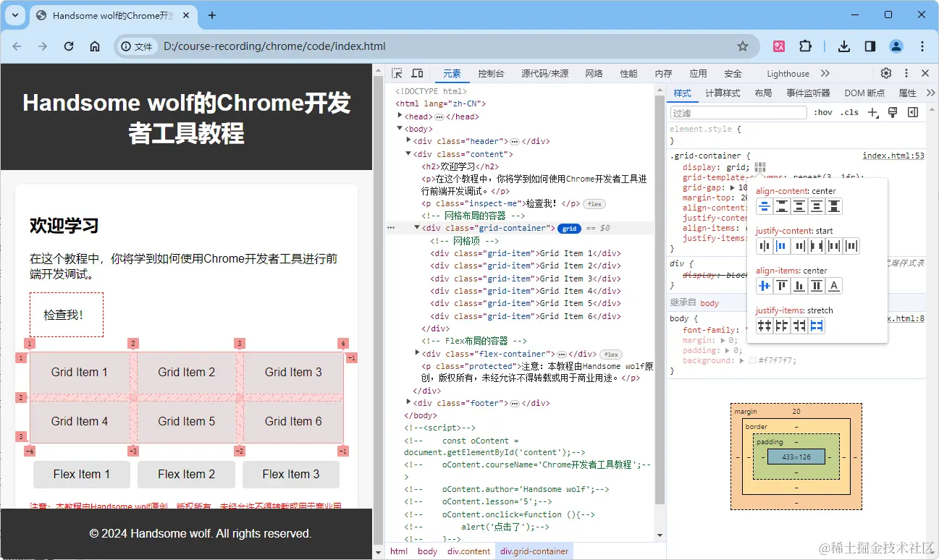This screenshot has width=939, height=560.
Task: Expand div class footer node
Action: [x=408, y=402]
